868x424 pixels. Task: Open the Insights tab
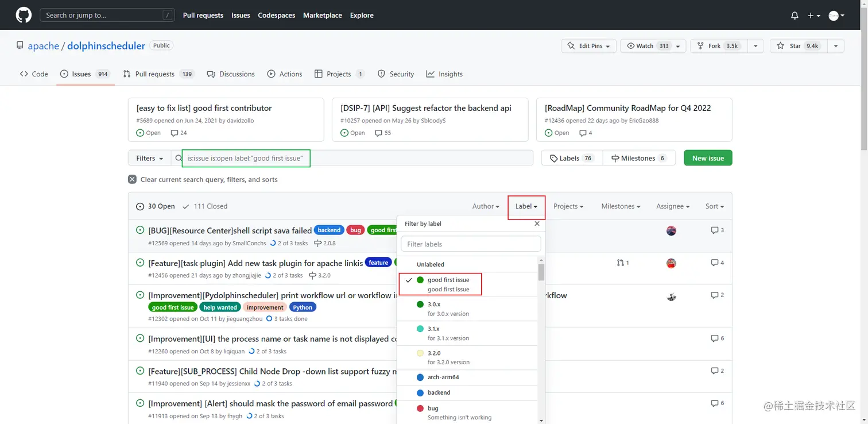[444, 74]
